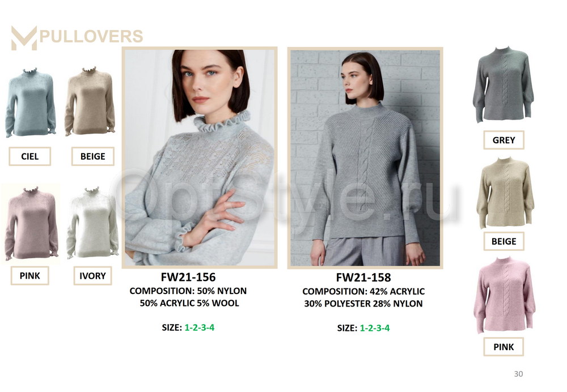Choose the IVORY color label
567x392 pixels.
pyautogui.click(x=92, y=276)
